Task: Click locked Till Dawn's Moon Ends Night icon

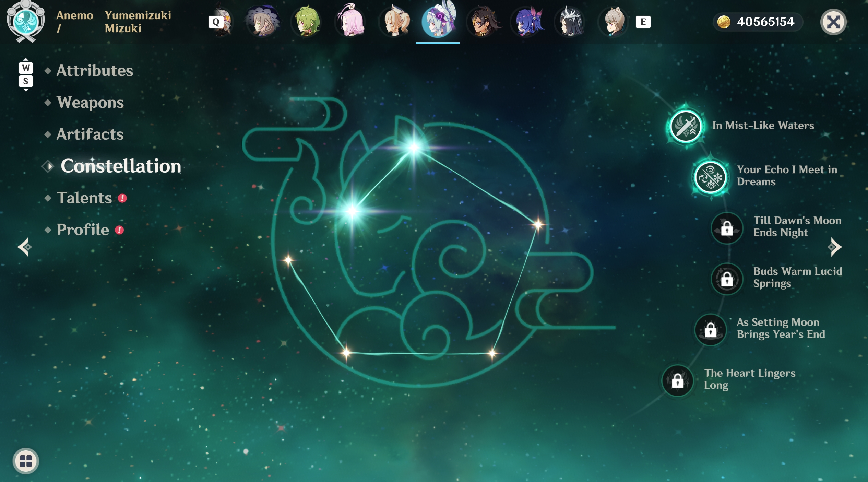Action: [727, 228]
